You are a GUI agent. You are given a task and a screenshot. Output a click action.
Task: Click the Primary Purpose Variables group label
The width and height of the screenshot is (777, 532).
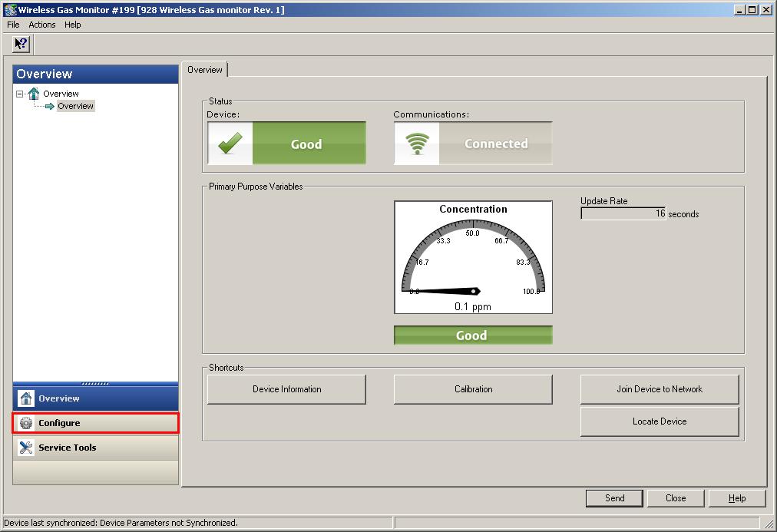coord(256,187)
